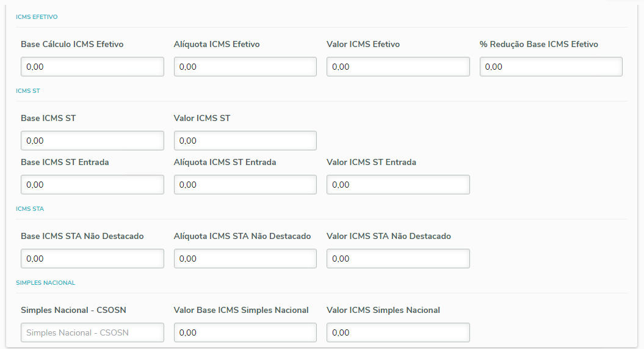Select the ICMS STA section heading

coord(30,209)
